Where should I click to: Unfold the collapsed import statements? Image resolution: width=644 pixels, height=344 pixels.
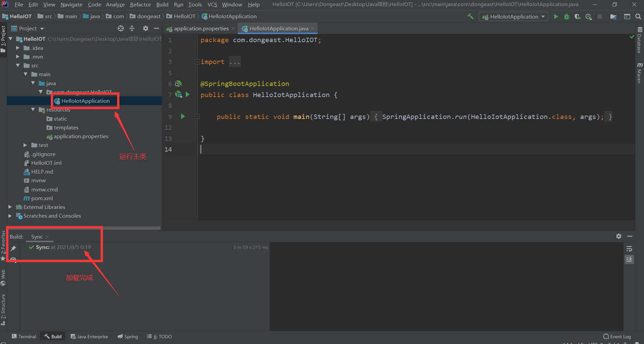(197, 62)
